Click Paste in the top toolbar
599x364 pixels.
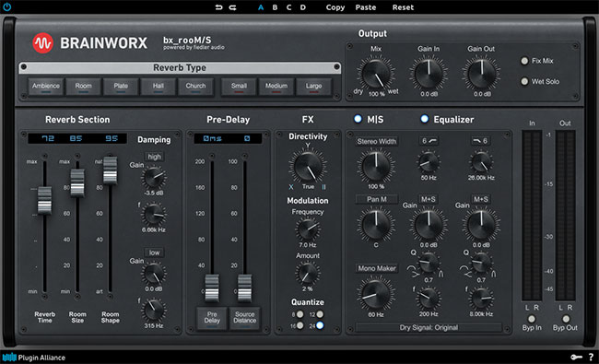click(x=366, y=7)
